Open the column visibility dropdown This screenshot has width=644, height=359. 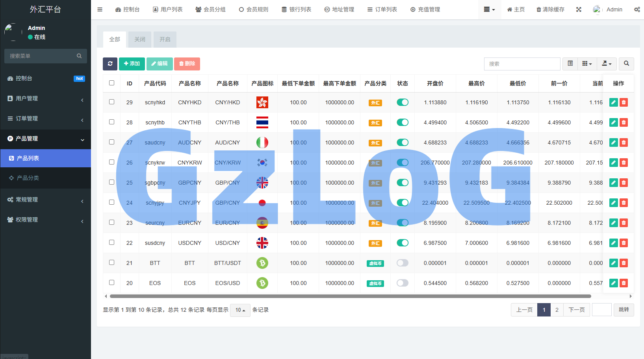coord(586,63)
